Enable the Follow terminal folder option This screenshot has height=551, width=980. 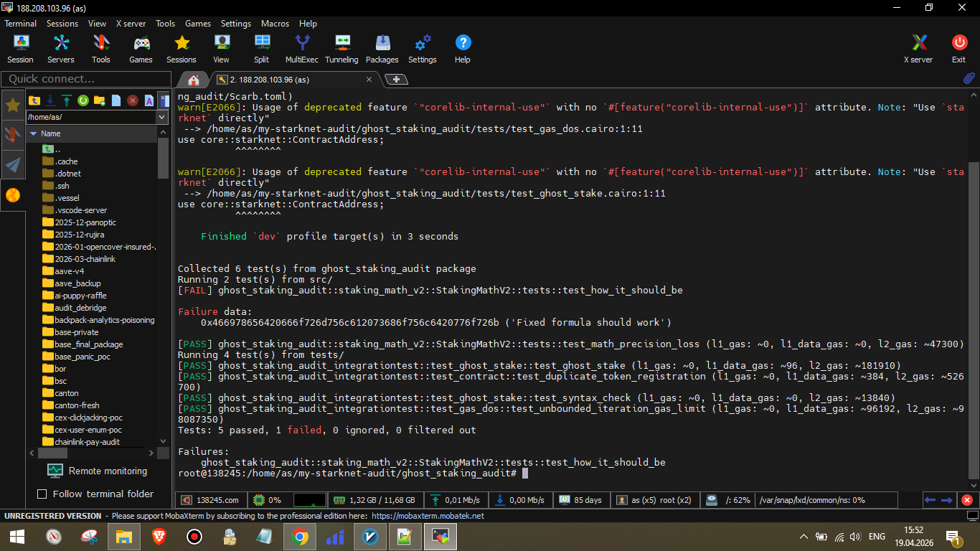[x=41, y=494]
